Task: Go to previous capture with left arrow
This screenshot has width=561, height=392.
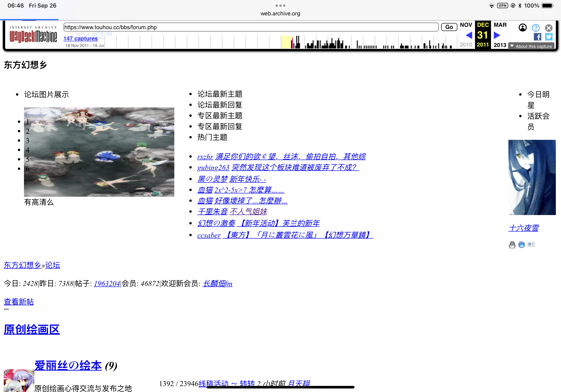Action: (x=469, y=35)
